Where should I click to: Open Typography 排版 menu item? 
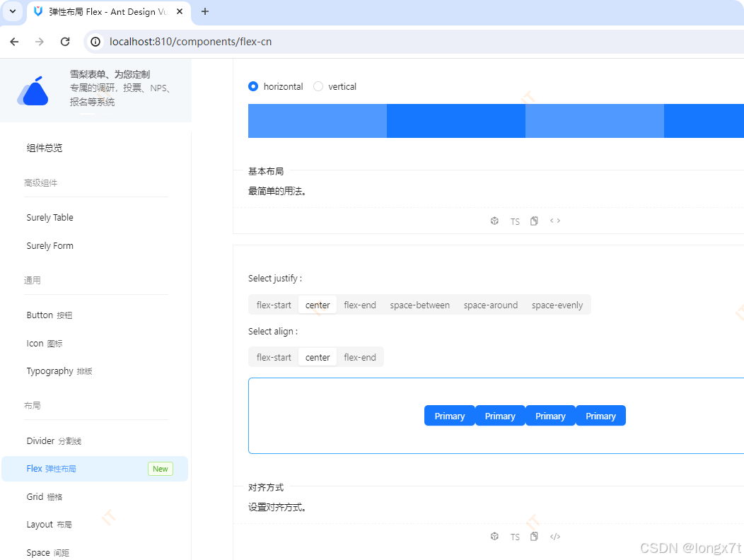[95, 371]
